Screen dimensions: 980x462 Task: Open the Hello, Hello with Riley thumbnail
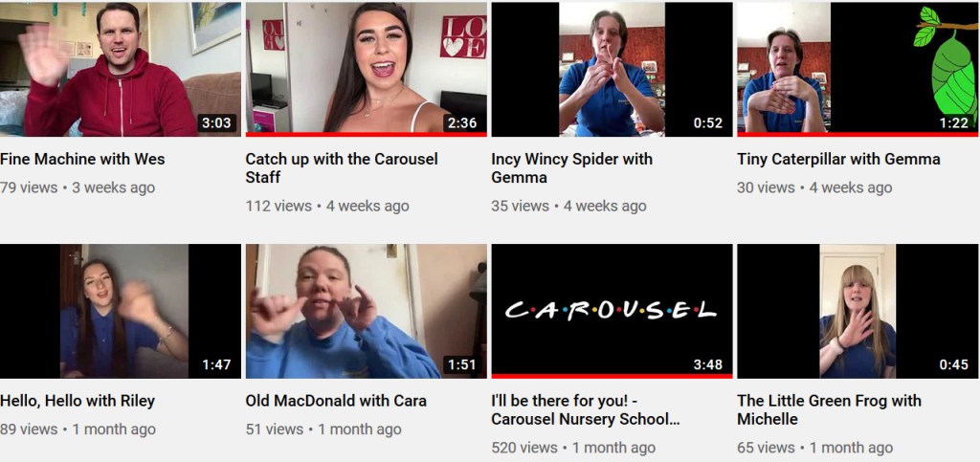pyautogui.click(x=120, y=311)
